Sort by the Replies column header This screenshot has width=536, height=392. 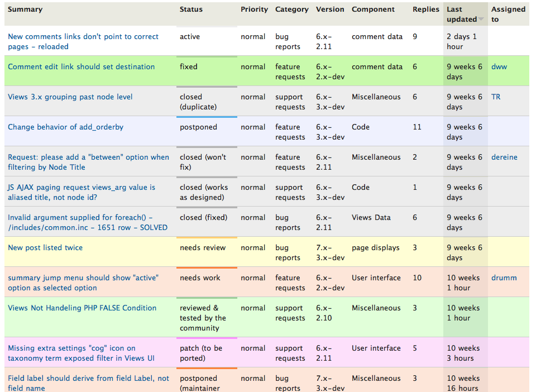point(425,9)
